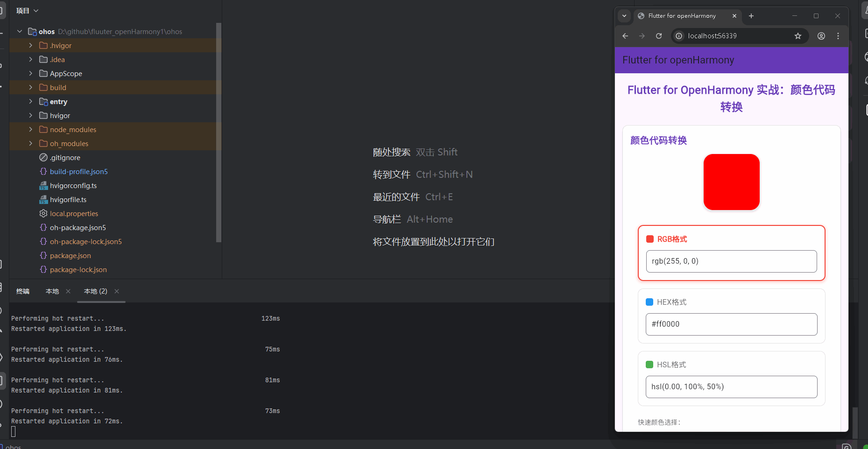Open browser tab search dropdown
This screenshot has height=449, width=868.
click(x=624, y=16)
